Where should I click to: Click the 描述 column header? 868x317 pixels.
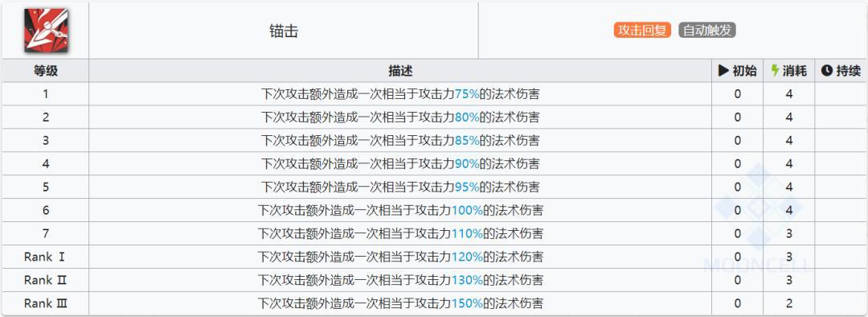tap(400, 71)
